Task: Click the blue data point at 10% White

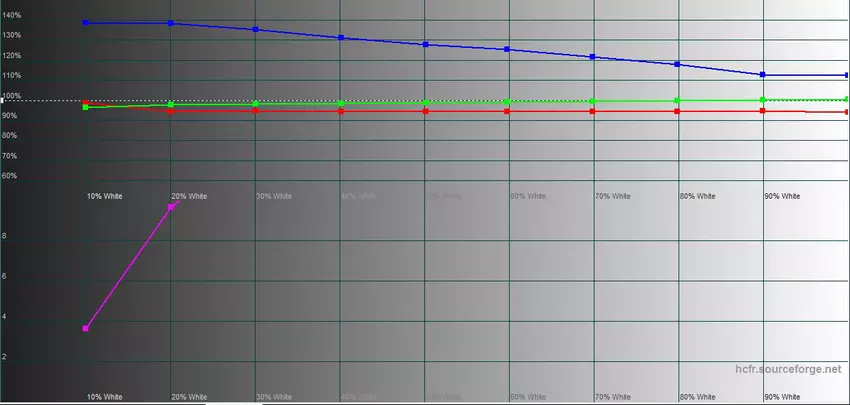Action: (86, 22)
